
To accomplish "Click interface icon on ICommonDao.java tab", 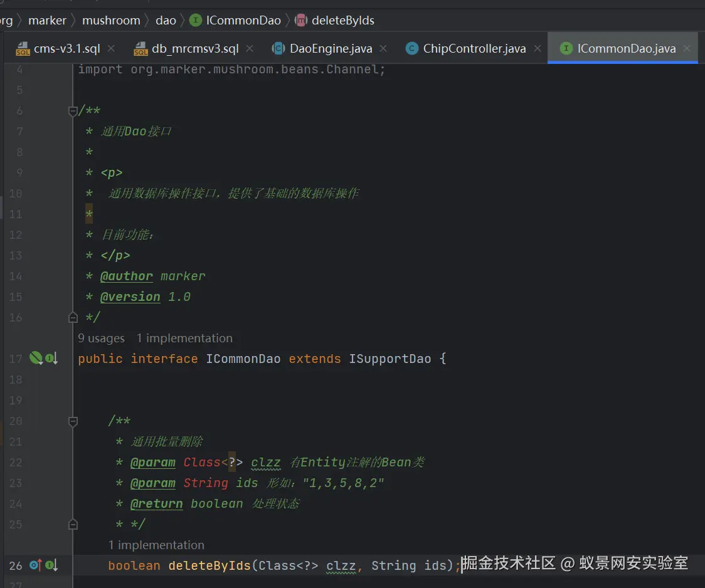I will pyautogui.click(x=566, y=48).
